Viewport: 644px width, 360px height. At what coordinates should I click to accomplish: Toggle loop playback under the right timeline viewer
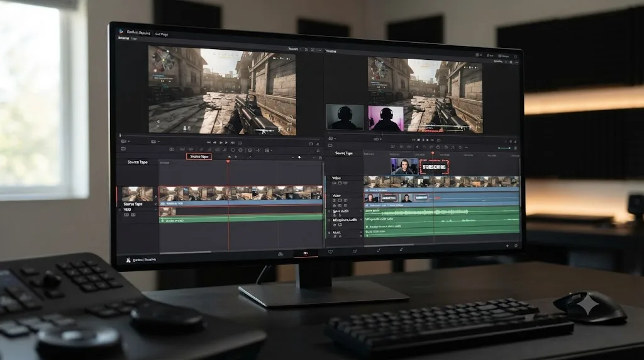pyautogui.click(x=438, y=140)
